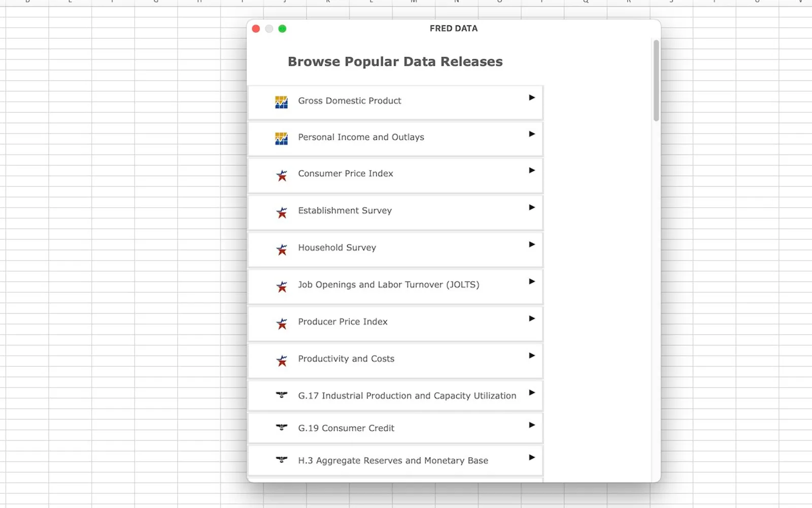Select the Establishment Survey release
The height and width of the screenshot is (508, 812).
coord(395,213)
